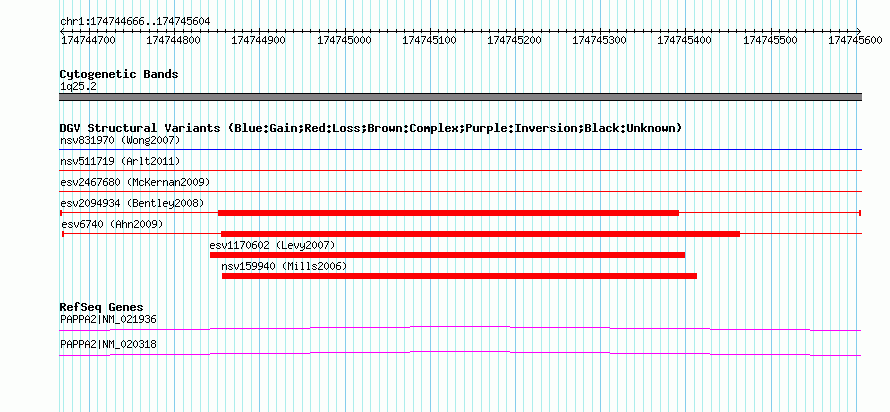Open gene label PAPPA2|NM_020318

tap(108, 344)
